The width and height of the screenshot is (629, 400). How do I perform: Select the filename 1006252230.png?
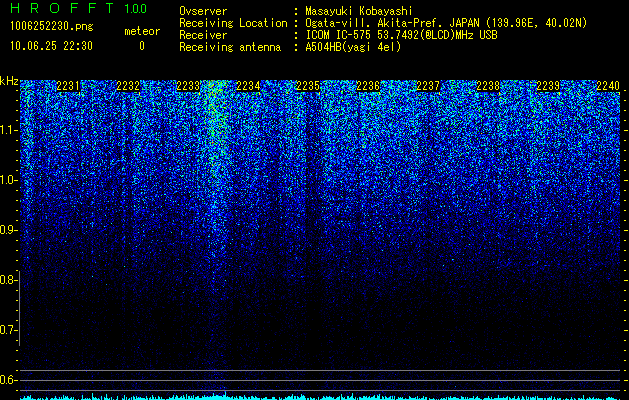52,26
